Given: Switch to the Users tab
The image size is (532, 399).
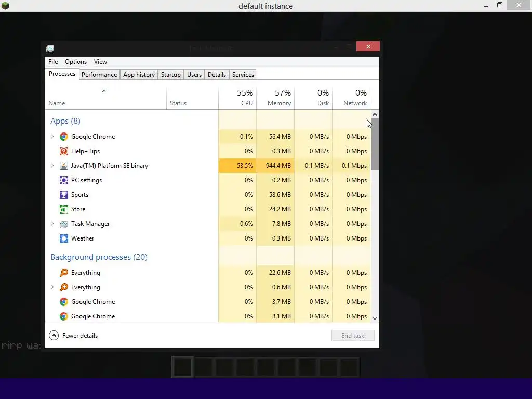Looking at the screenshot, I should 194,75.
